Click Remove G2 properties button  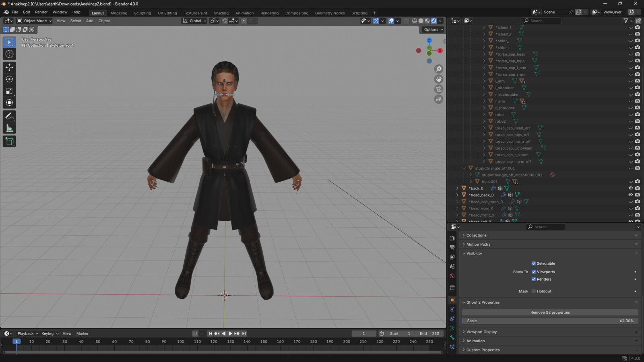(x=550, y=313)
